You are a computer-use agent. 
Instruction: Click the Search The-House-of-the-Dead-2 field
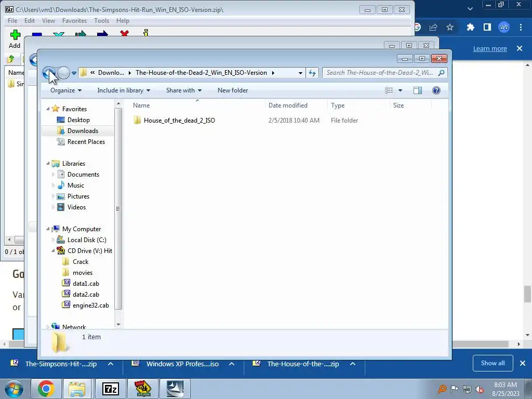tap(385, 73)
